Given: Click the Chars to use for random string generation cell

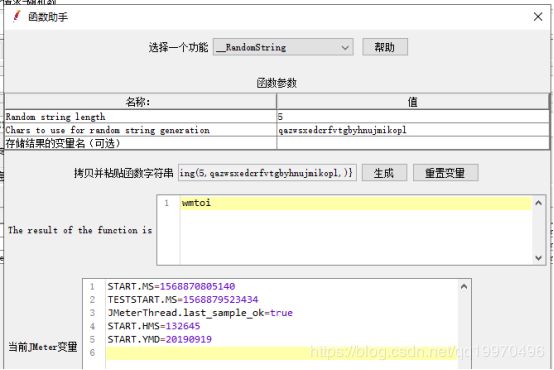Looking at the screenshot, I should click(140, 130).
